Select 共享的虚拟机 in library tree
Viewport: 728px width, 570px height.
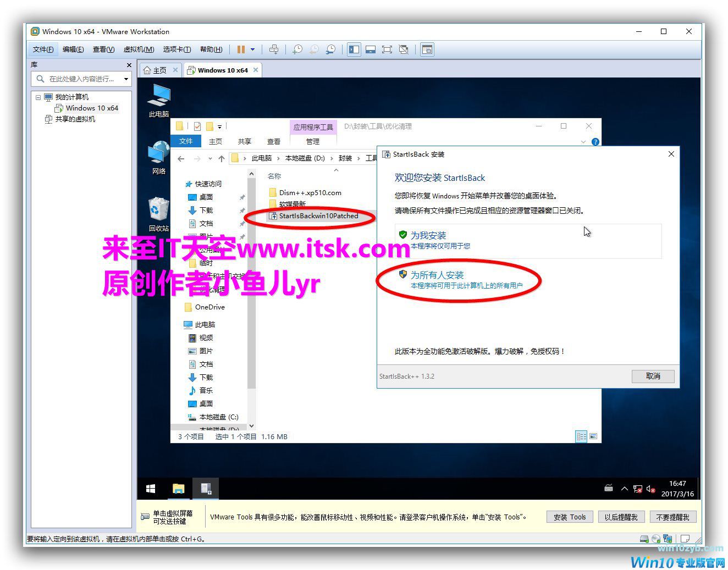click(x=70, y=119)
